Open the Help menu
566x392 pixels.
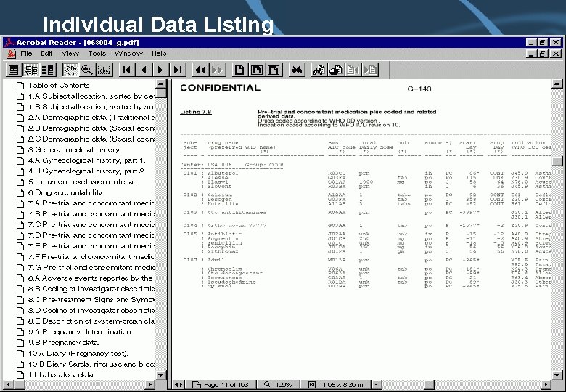[x=159, y=54]
